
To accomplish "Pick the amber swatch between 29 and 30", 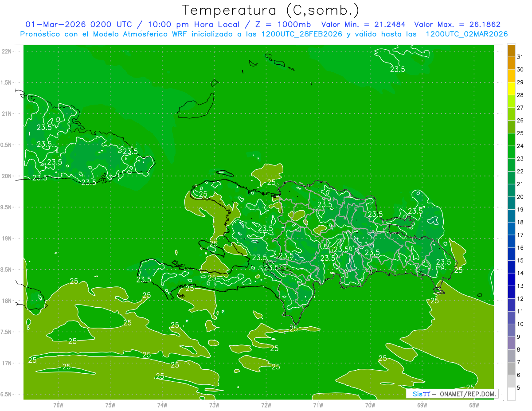I will click(511, 76).
